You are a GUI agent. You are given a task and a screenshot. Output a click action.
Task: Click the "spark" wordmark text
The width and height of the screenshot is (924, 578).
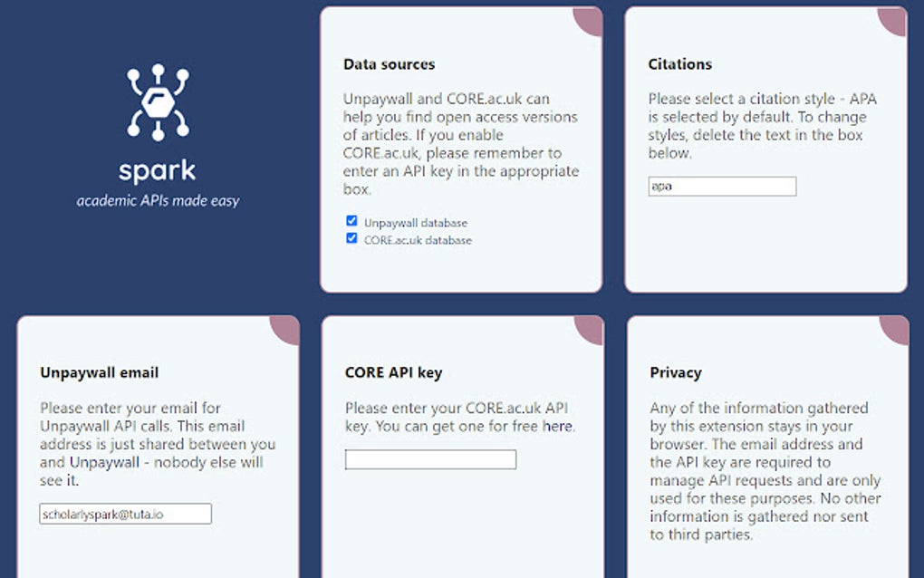coord(158,170)
